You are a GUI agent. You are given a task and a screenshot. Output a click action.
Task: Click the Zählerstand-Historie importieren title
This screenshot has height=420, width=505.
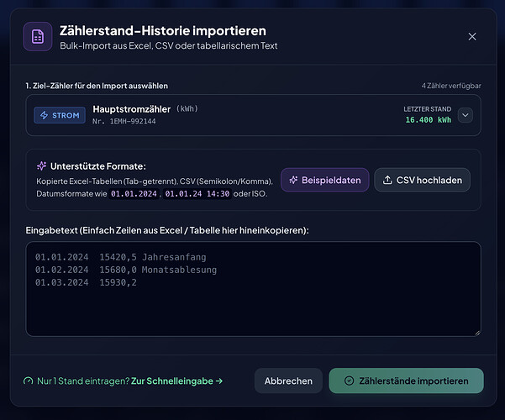[x=163, y=31]
